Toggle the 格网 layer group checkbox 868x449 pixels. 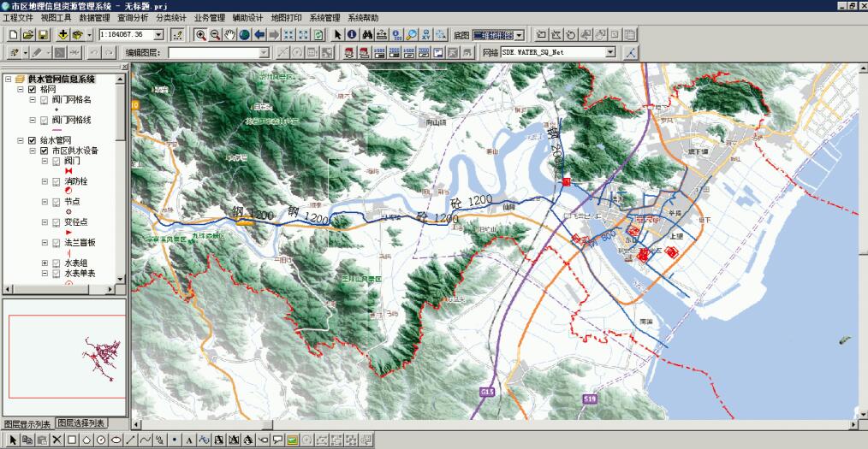33,90
